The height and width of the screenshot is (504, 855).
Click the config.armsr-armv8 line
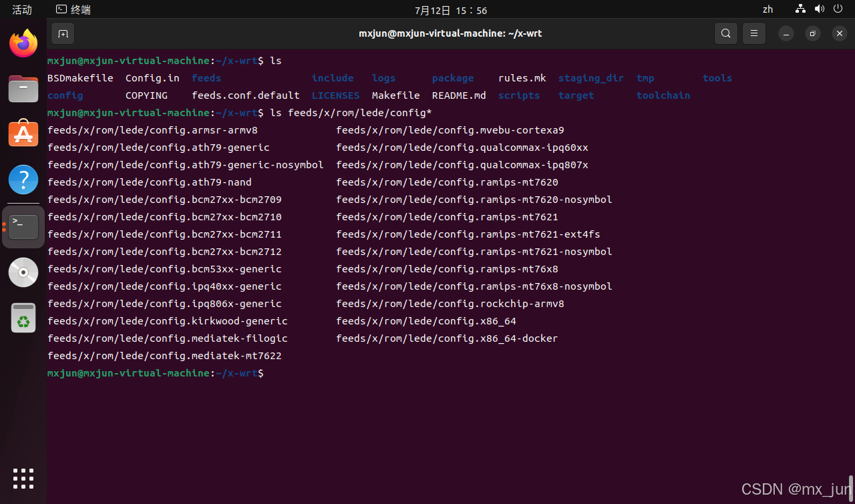pyautogui.click(x=152, y=130)
